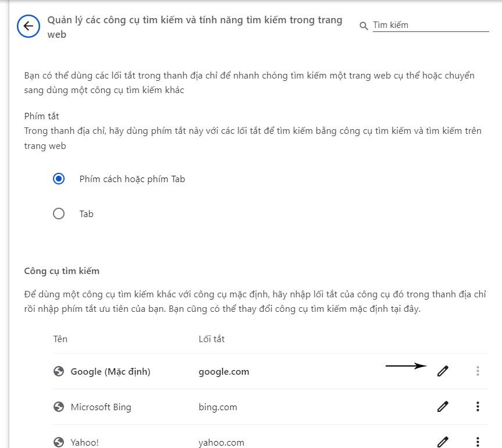
Task: Click the globe icon next to Yahoo!
Action: pyautogui.click(x=59, y=442)
